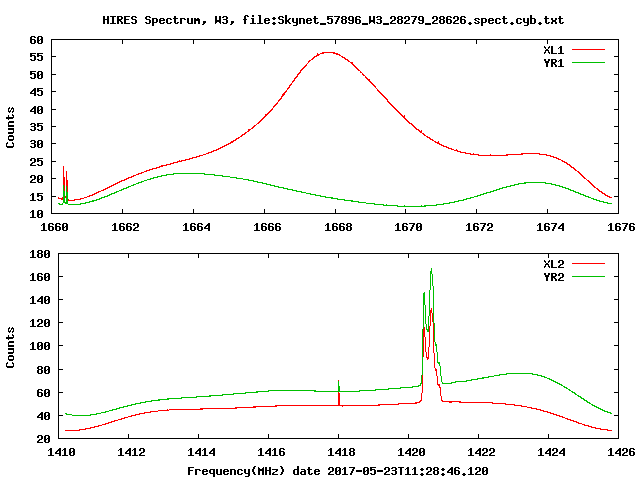Click the 1410 tick label
Viewport: 640px width, 480px height.
coord(61,452)
